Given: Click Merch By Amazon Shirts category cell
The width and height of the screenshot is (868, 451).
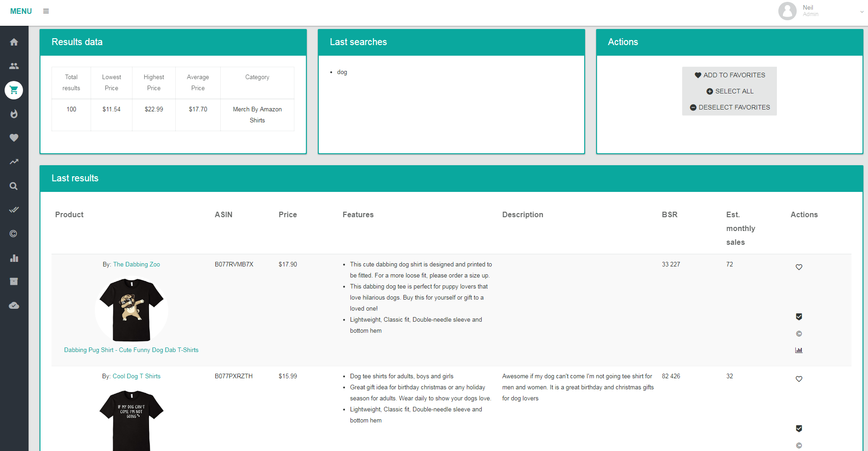Looking at the screenshot, I should tap(257, 115).
